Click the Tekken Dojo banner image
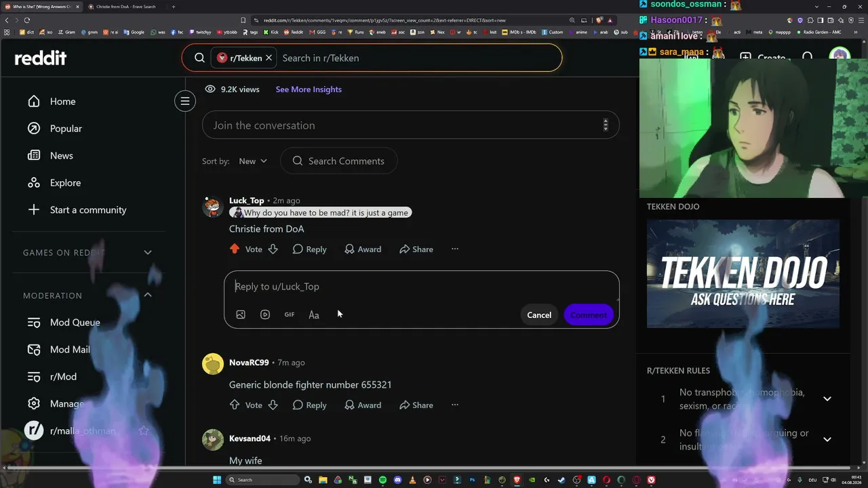This screenshot has width=868, height=488. coord(743,274)
